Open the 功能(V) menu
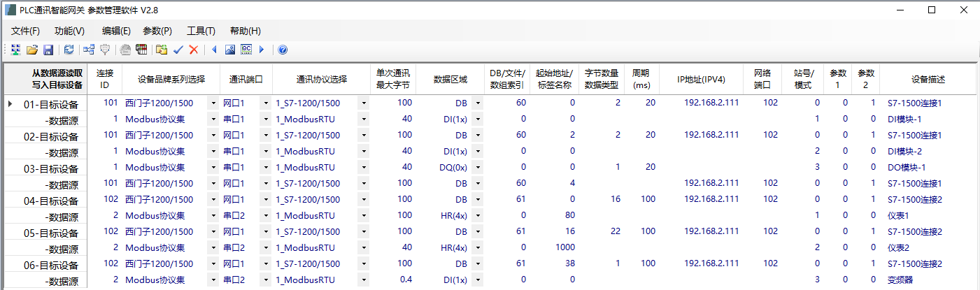980x290 pixels. (69, 31)
